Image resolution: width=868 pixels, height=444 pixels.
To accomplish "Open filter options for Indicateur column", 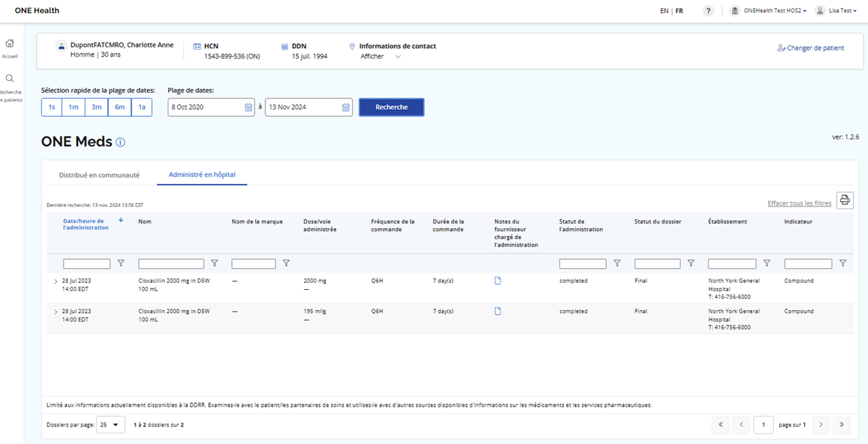I will pos(843,263).
